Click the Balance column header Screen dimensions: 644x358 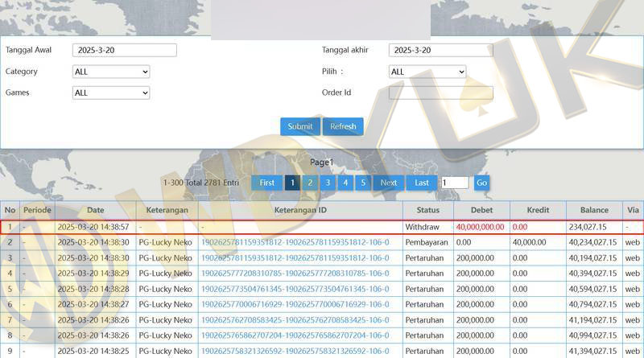[594, 210]
